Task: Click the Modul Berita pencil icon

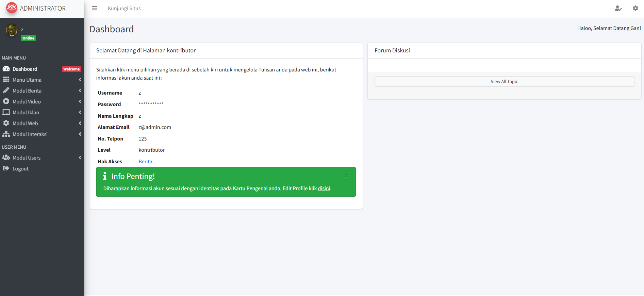Action: (6, 91)
